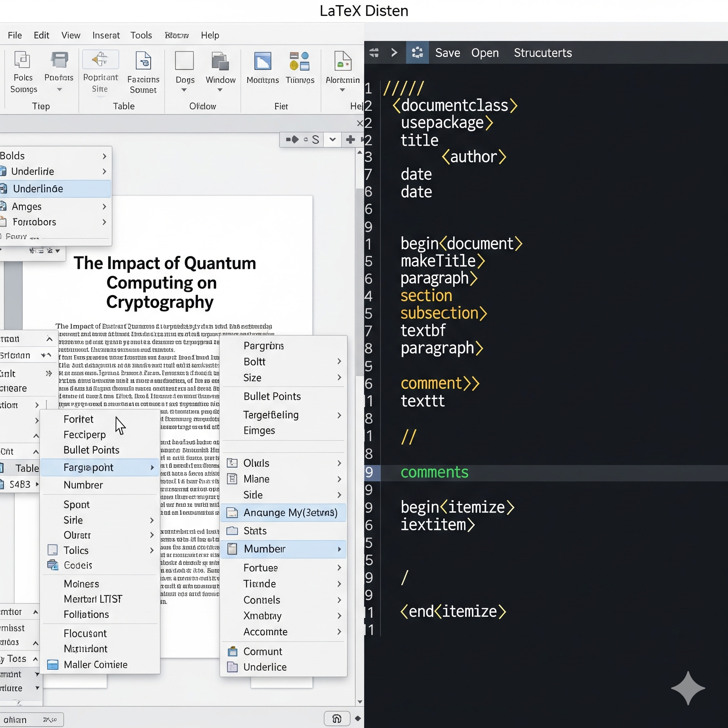Click the Open button in editor toolbar

(485, 53)
